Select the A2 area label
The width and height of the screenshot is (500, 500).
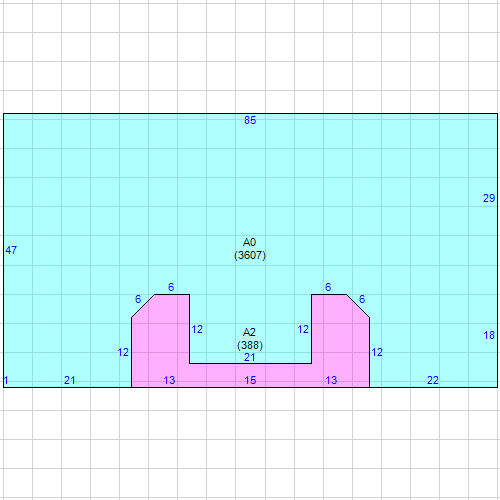pos(249,332)
